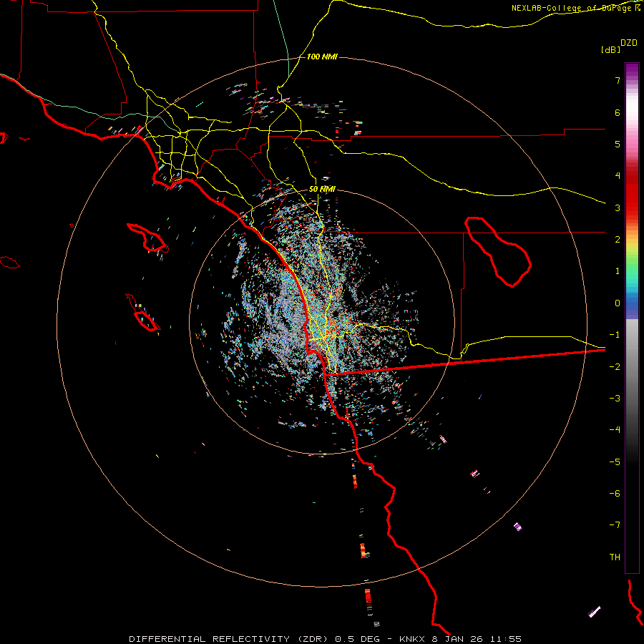Click the "[dB]" units label
Screen dimensions: 644x644
(610, 49)
